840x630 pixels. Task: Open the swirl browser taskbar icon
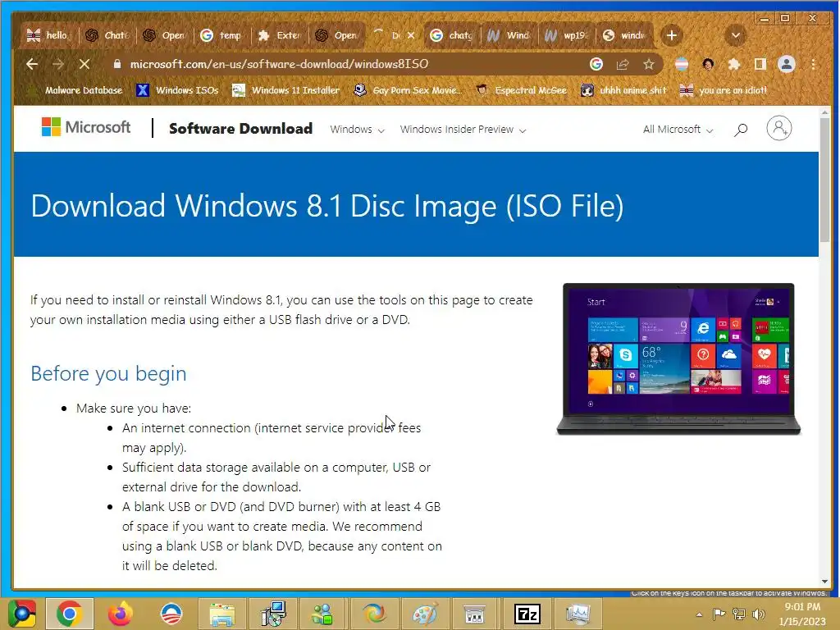374,614
